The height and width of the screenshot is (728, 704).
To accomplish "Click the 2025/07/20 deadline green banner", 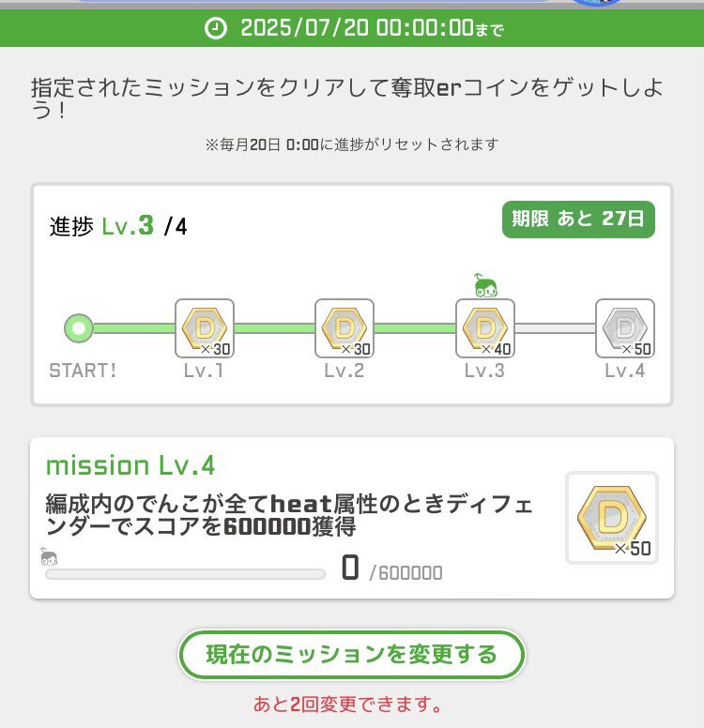I will 352,28.
